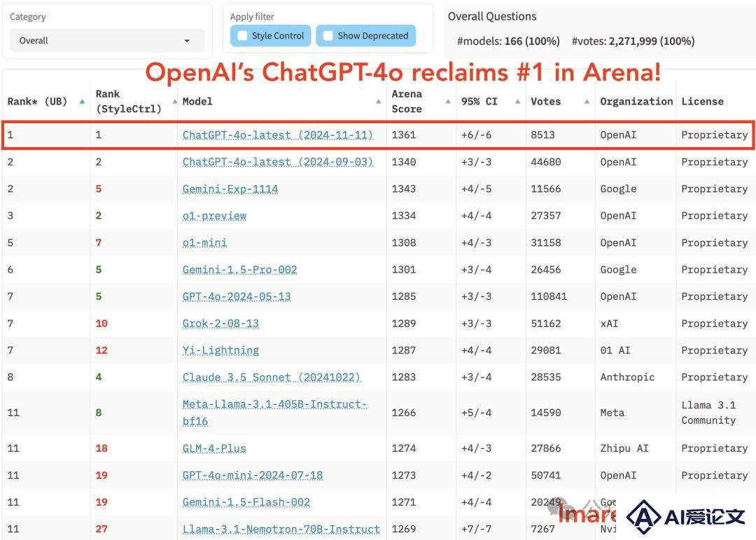
Task: Select the #models: 166 (100%) text
Action: [x=508, y=41]
